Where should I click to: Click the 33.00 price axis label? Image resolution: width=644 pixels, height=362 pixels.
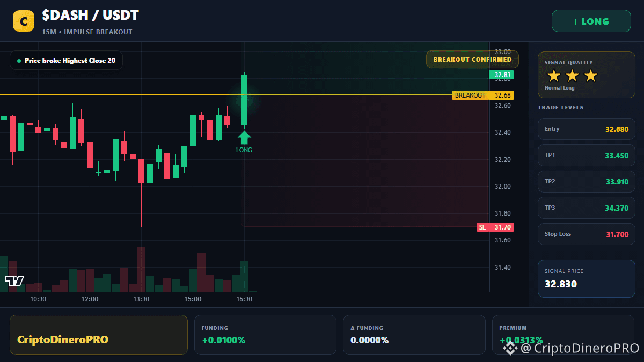(502, 52)
